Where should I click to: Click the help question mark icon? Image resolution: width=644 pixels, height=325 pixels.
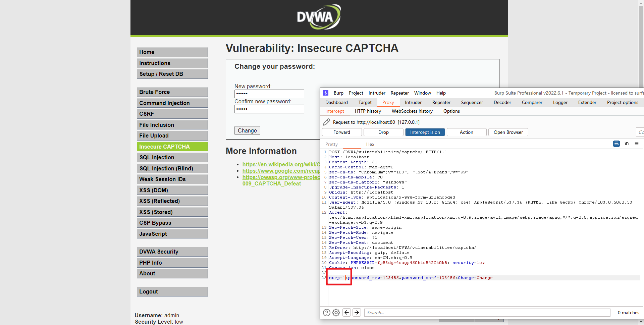(326, 313)
